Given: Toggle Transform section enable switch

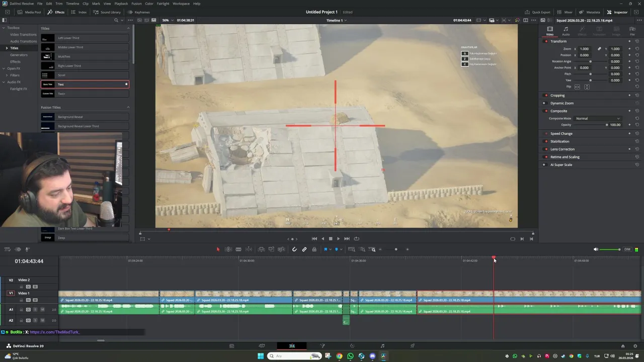Looking at the screenshot, I should coord(546,41).
